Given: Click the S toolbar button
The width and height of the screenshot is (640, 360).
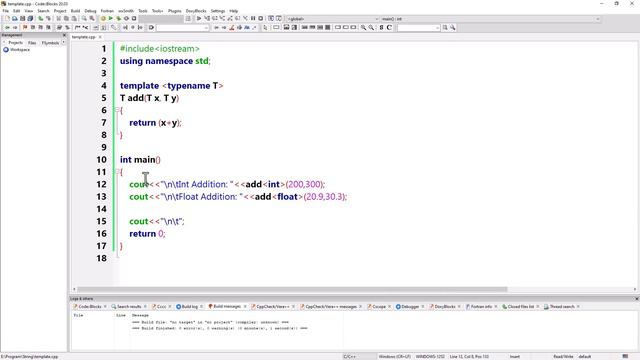Looking at the screenshot, I should 381,28.
